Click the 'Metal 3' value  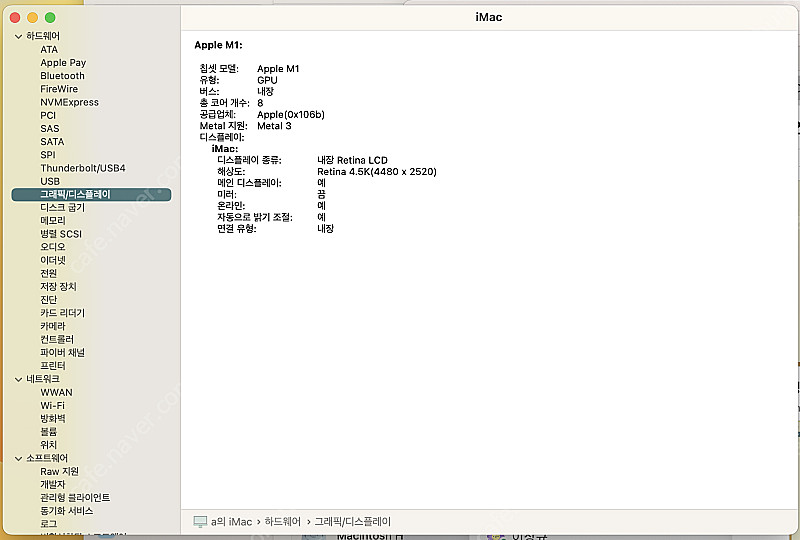point(274,126)
